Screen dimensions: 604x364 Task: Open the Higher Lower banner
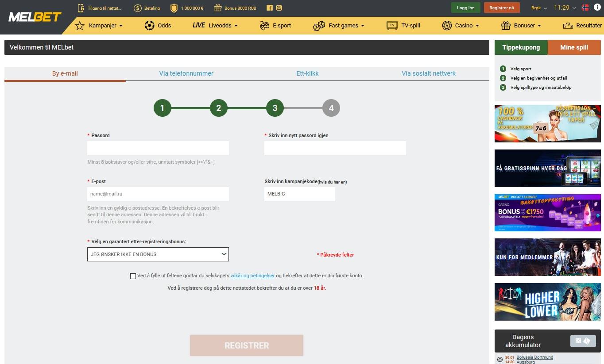[x=548, y=302]
